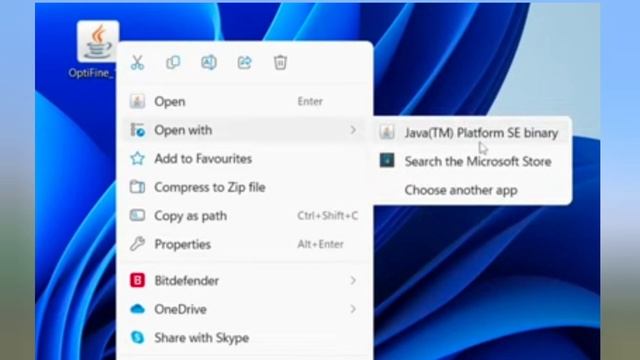Select Compress to Zip file
The height and width of the screenshot is (360, 640).
coord(244,187)
